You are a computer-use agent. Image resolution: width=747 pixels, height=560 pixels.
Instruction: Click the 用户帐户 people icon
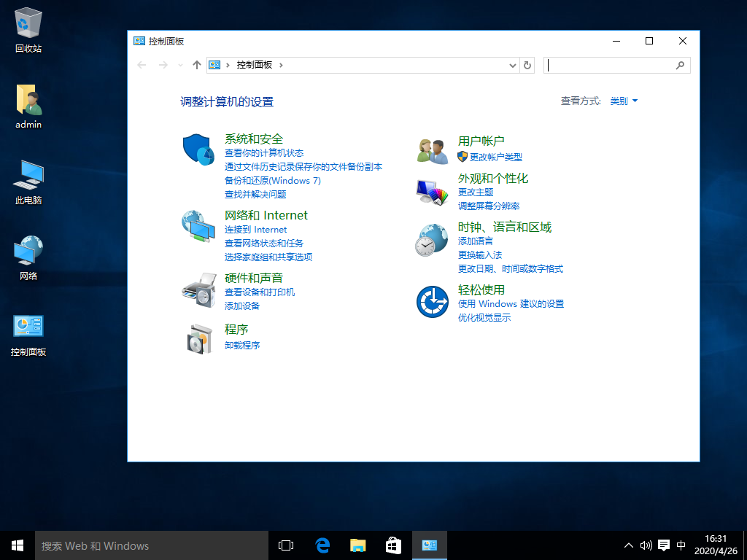433,148
